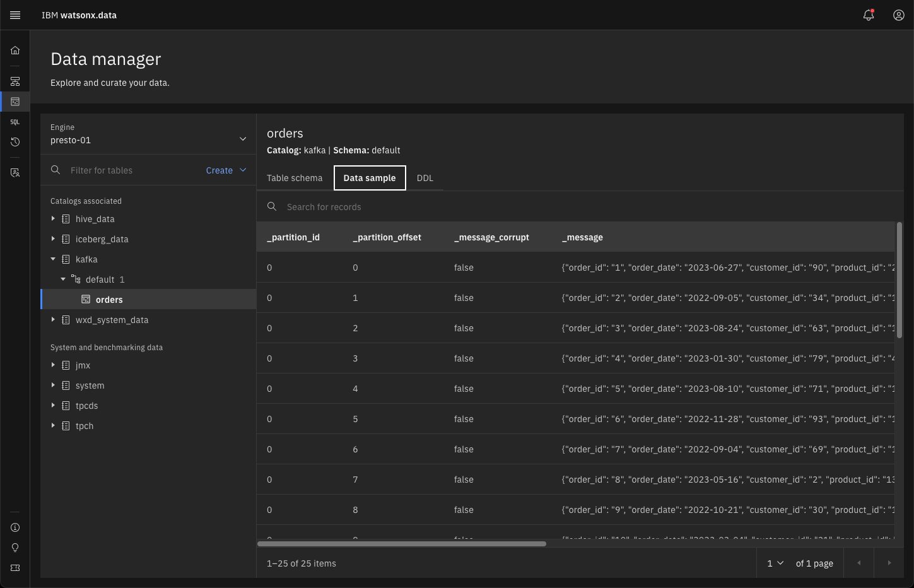
Task: Open the information icon in the sidebar
Action: [x=15, y=527]
